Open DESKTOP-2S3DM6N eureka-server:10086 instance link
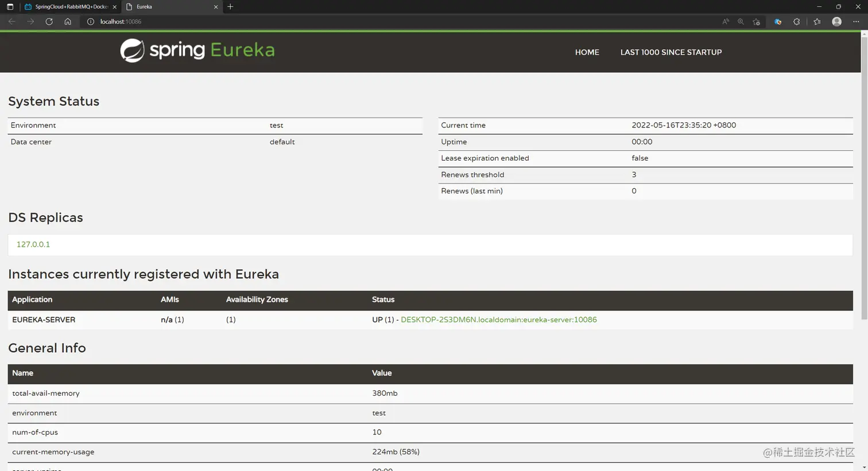Viewport: 868px width, 471px height. (x=499, y=320)
